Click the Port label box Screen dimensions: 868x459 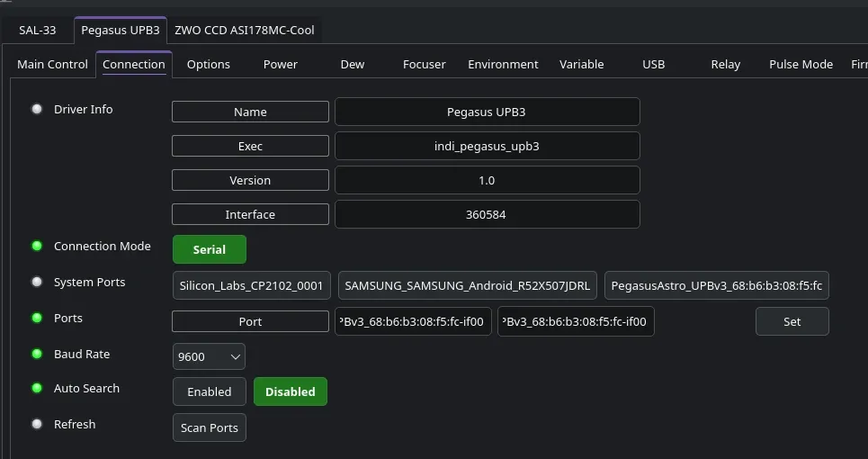[x=250, y=321]
